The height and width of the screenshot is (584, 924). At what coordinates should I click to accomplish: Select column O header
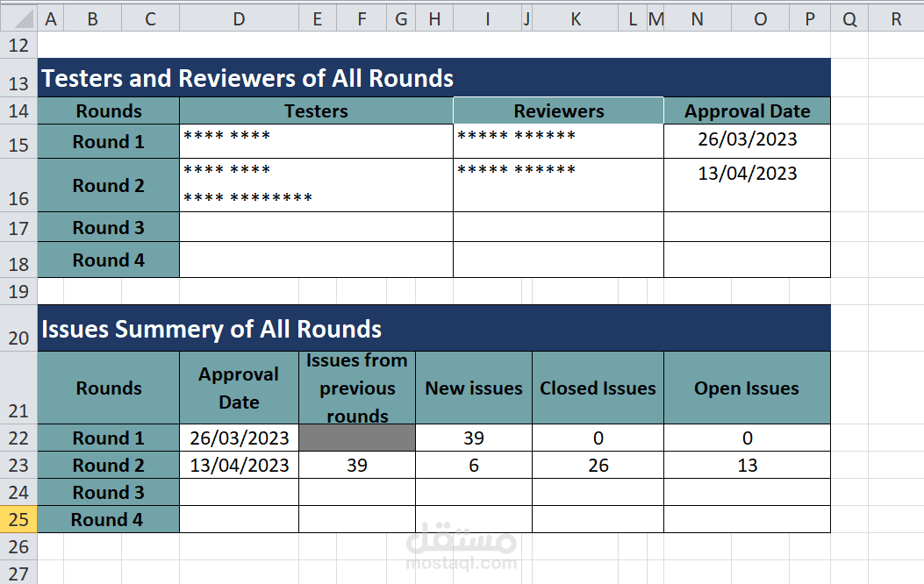pos(760,19)
